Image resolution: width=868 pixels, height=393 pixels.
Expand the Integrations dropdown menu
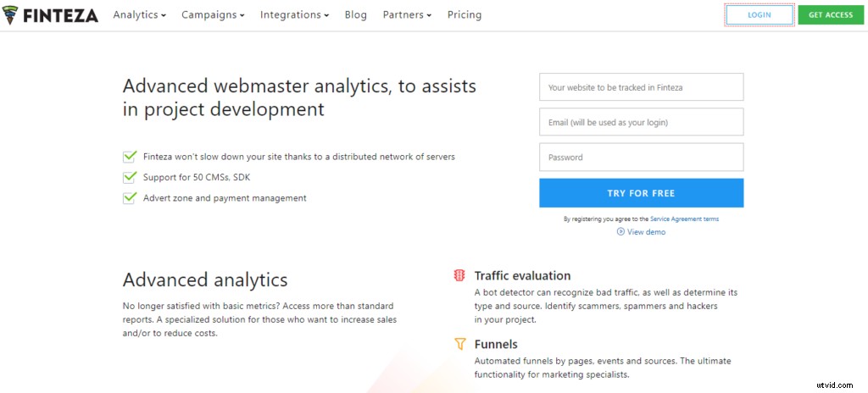point(294,15)
